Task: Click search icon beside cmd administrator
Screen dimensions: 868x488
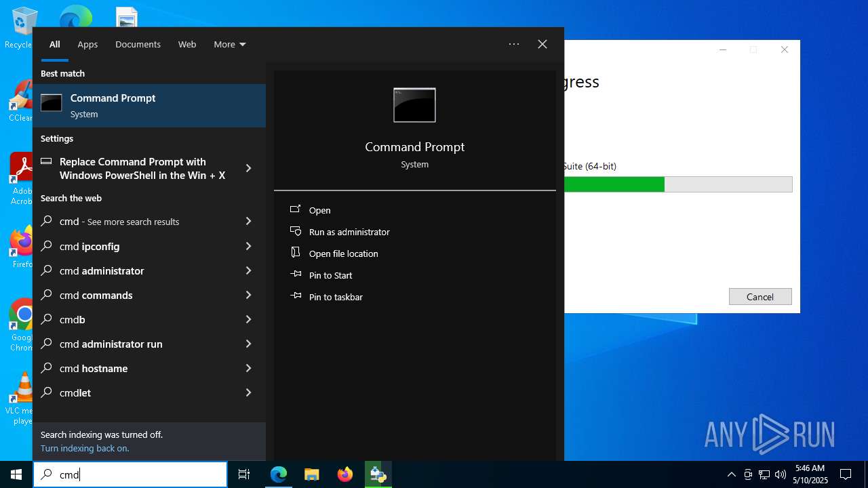Action: click(46, 270)
